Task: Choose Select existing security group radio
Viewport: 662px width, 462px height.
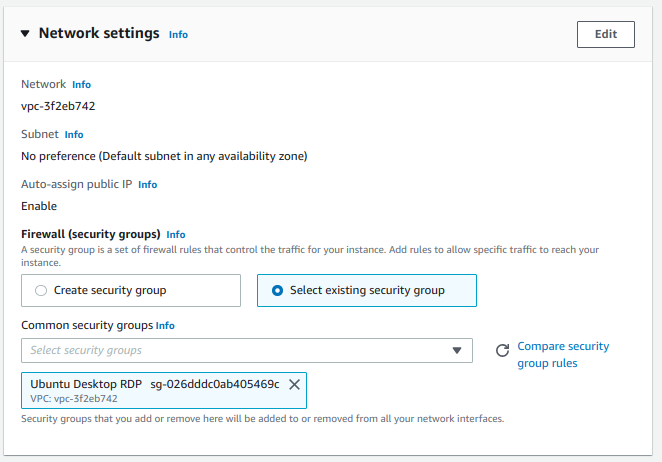Action: (277, 291)
